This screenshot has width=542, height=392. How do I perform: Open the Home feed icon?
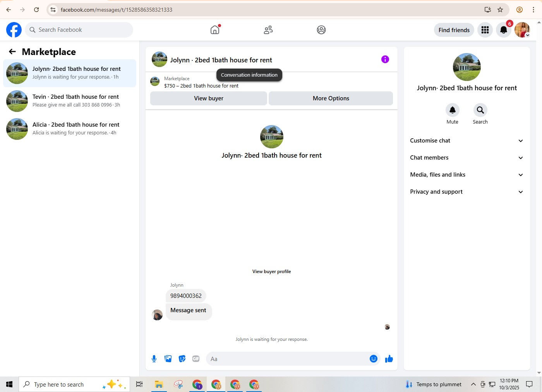point(215,30)
